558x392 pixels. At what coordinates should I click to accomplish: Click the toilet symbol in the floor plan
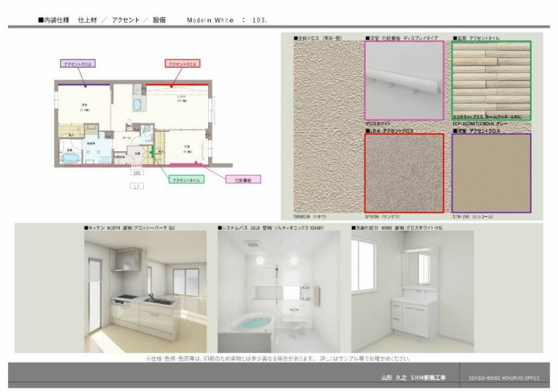[x=145, y=132]
